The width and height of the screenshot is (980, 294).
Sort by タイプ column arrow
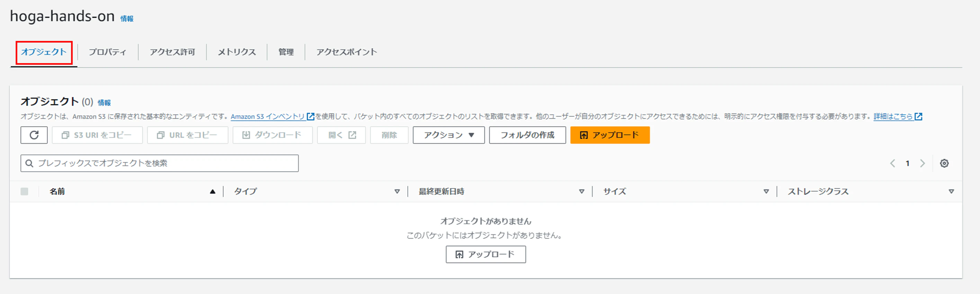click(397, 192)
